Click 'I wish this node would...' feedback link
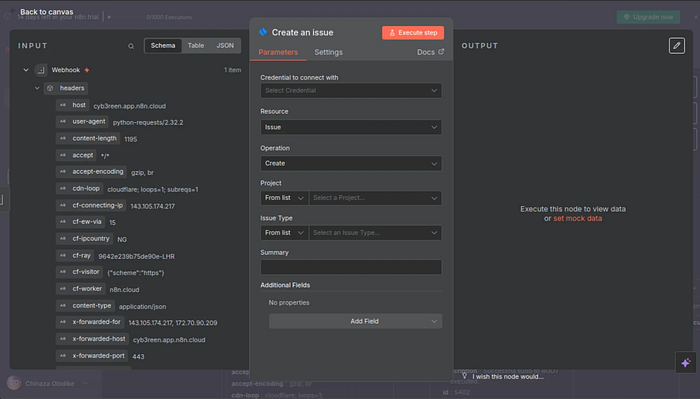This screenshot has width=700, height=399. 508,377
